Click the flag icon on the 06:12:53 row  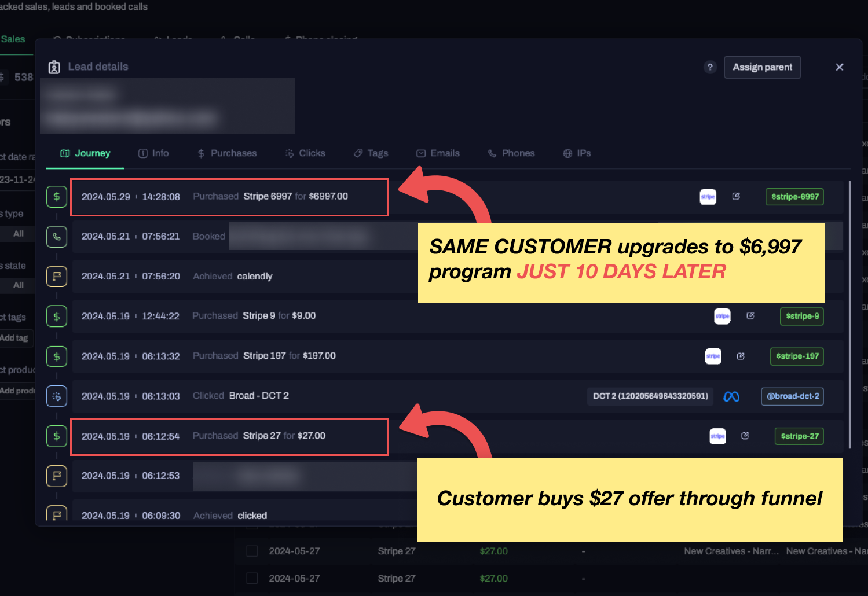[x=57, y=476]
